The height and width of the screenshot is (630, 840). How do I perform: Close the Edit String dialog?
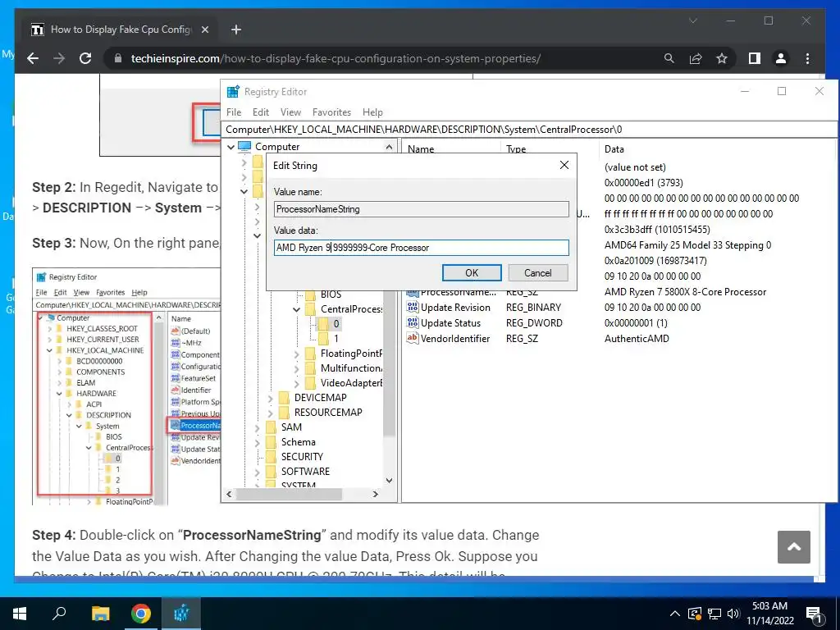coord(564,165)
